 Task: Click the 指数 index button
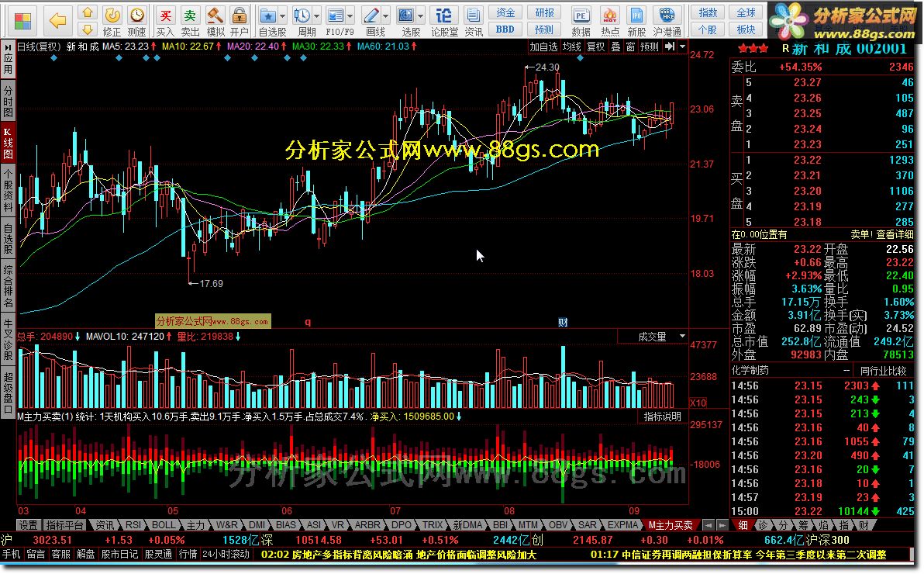pyautogui.click(x=707, y=13)
